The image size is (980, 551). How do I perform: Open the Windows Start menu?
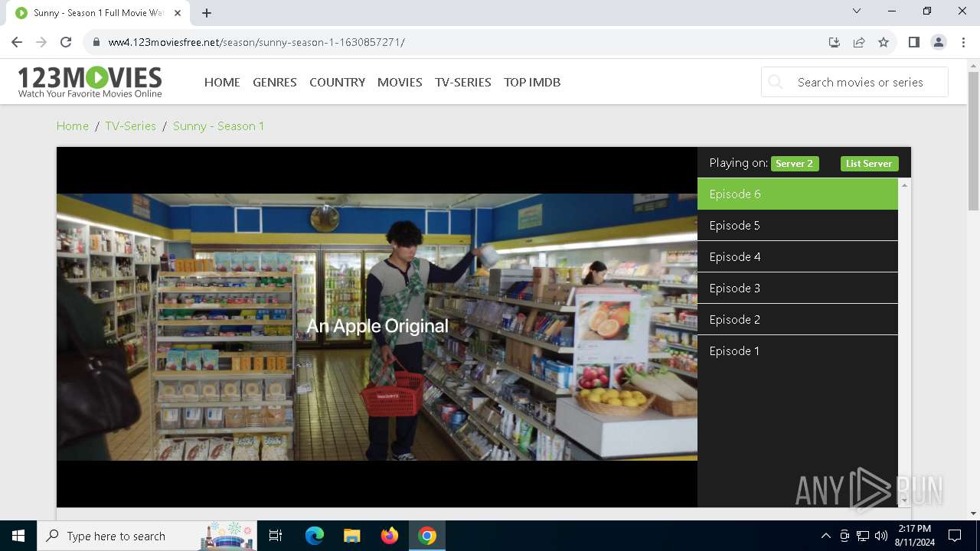[x=18, y=536]
